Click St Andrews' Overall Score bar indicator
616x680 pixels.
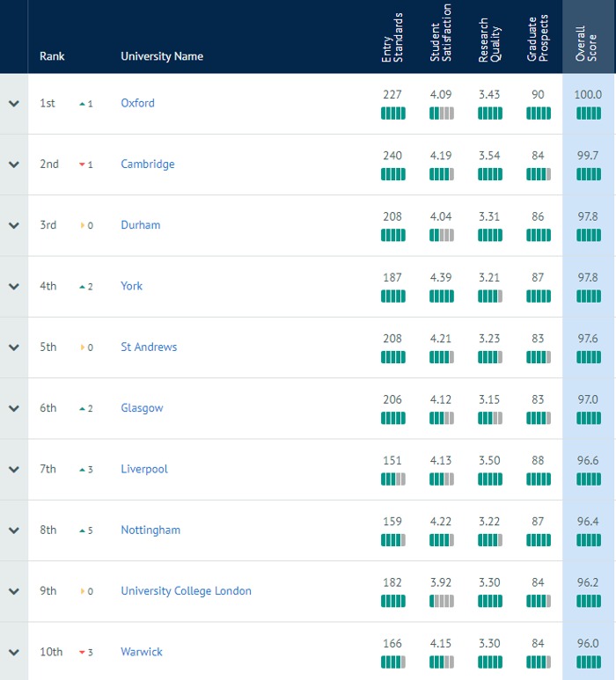point(589,357)
